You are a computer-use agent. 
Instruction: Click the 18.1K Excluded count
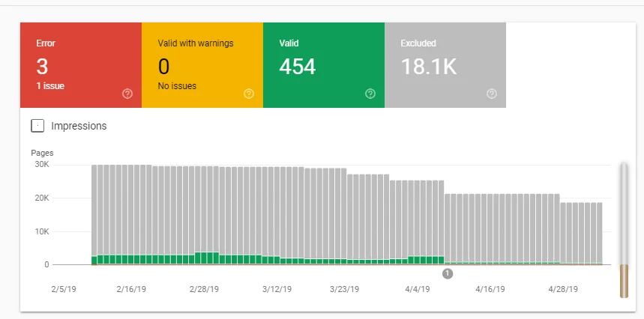click(x=429, y=67)
